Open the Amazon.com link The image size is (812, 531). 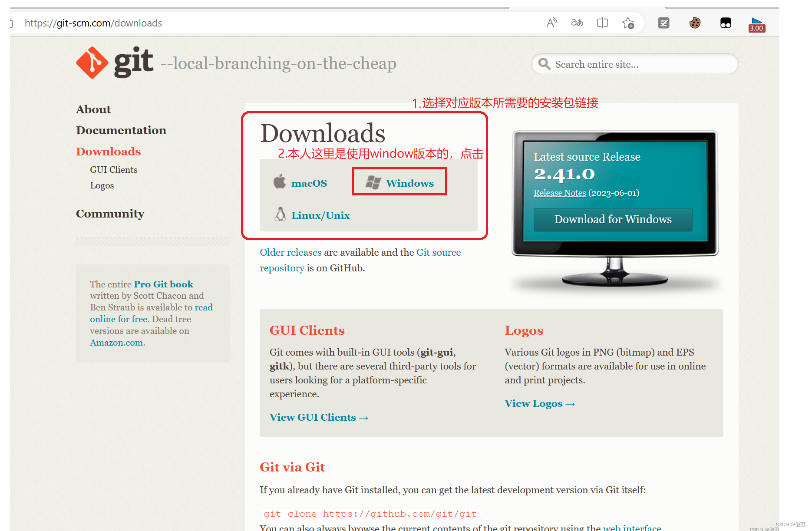click(x=116, y=343)
